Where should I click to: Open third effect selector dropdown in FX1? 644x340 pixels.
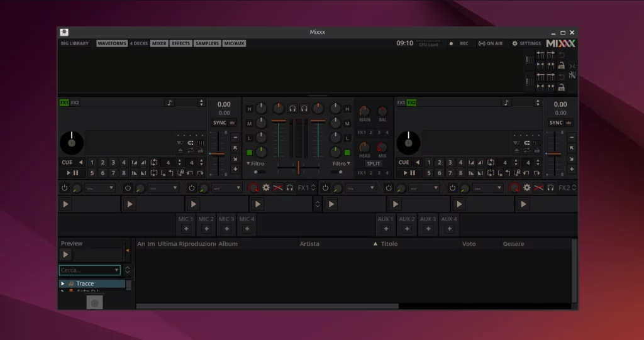click(x=226, y=188)
